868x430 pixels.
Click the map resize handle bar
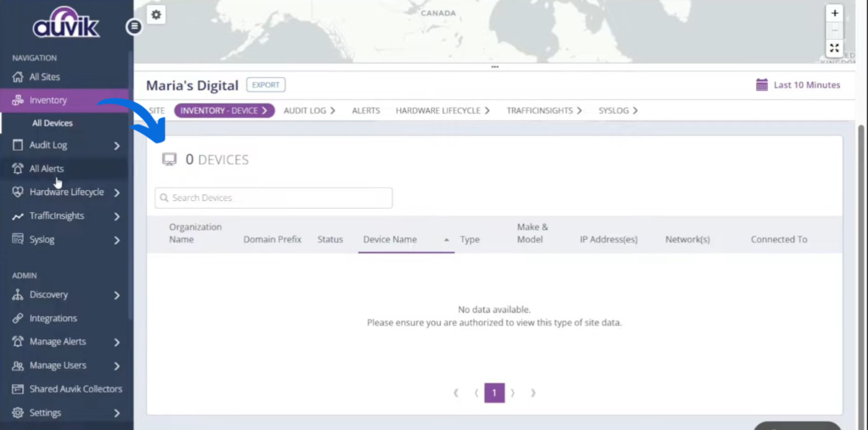click(495, 67)
